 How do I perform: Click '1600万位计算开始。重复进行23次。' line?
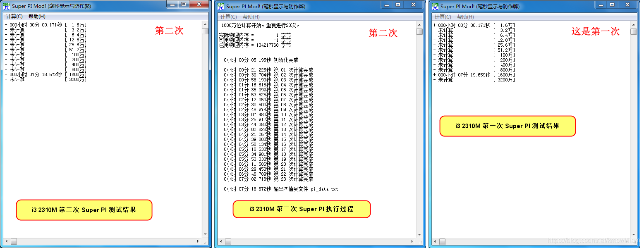(261, 25)
